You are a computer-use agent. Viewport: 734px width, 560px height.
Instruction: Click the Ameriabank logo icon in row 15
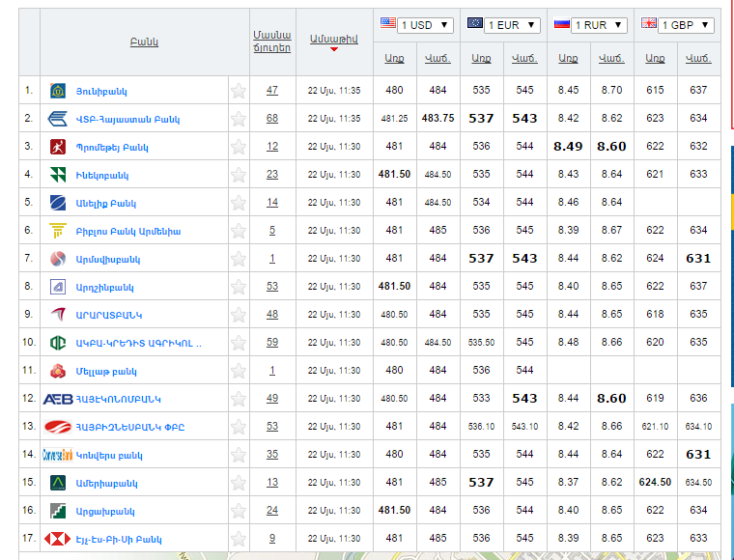click(x=58, y=483)
